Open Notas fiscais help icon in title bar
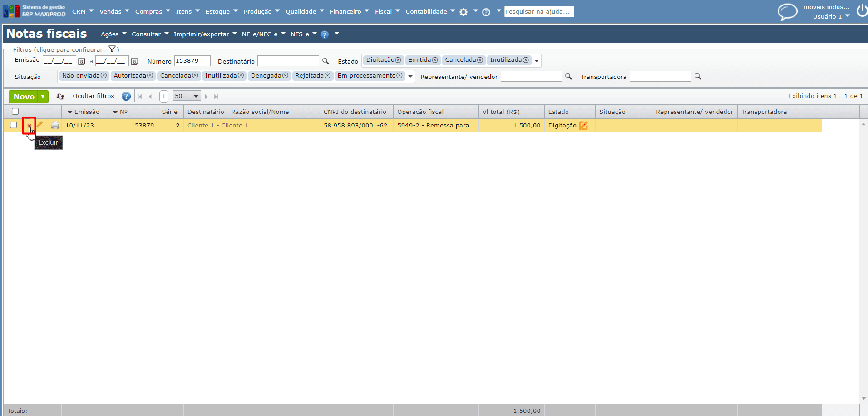Image resolution: width=868 pixels, height=416 pixels. (325, 34)
